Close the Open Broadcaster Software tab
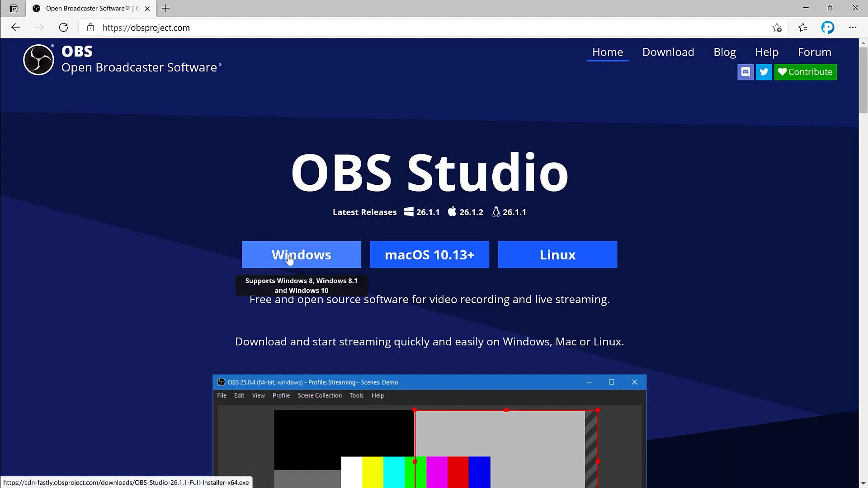Image resolution: width=868 pixels, height=488 pixels. click(x=147, y=8)
